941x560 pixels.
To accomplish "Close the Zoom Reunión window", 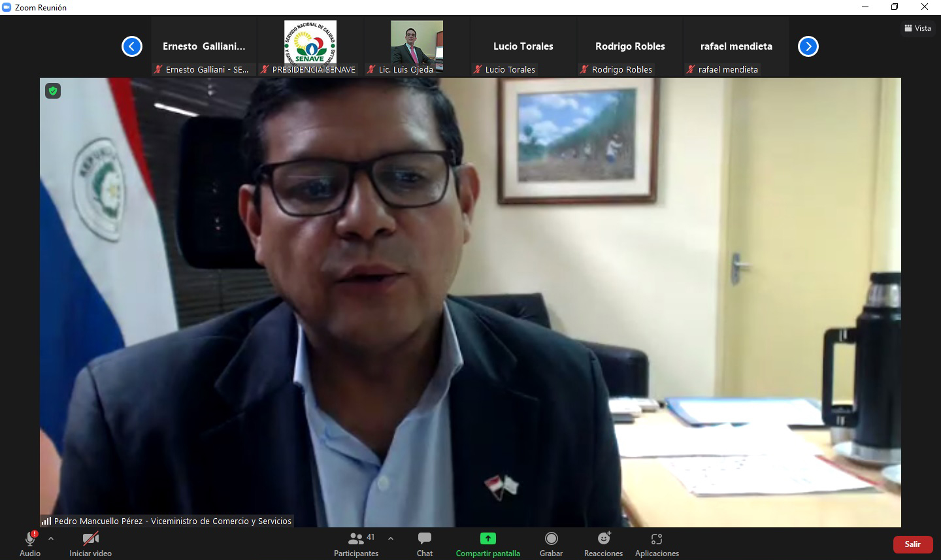I will coord(925,7).
